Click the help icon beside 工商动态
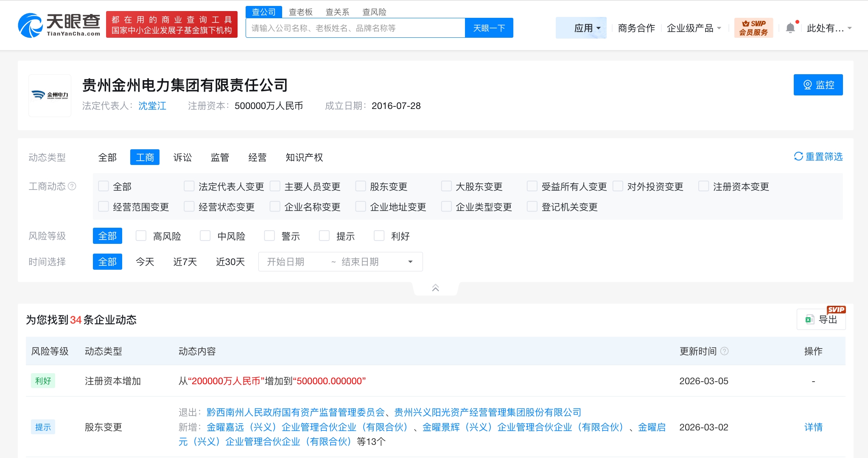 click(x=72, y=186)
